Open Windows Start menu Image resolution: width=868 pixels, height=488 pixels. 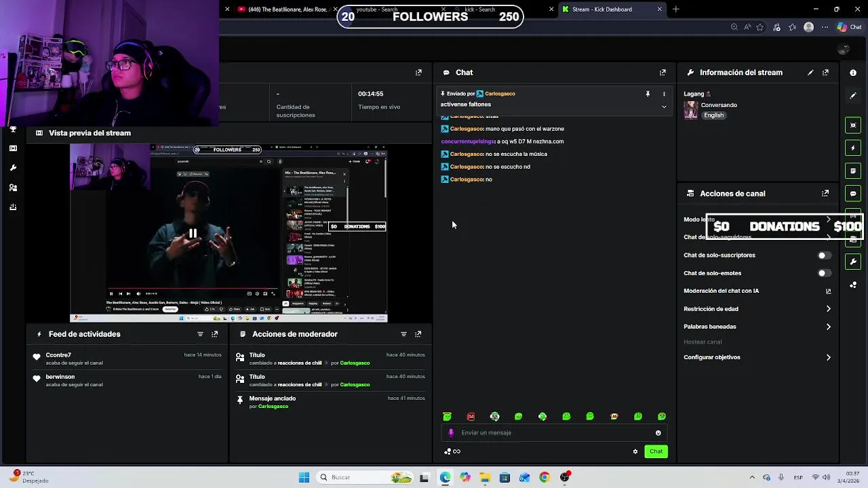(x=304, y=477)
